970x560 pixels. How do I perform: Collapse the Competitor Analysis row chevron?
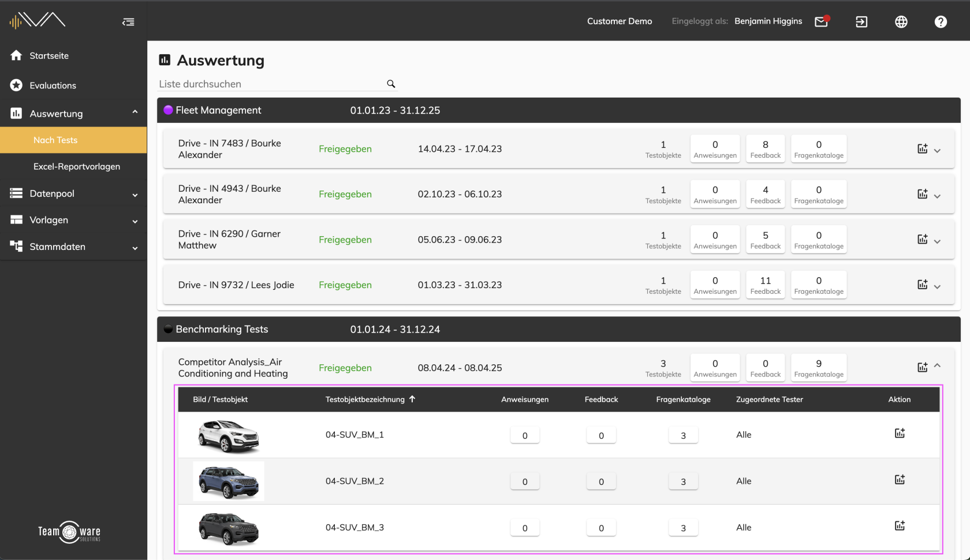click(x=937, y=365)
